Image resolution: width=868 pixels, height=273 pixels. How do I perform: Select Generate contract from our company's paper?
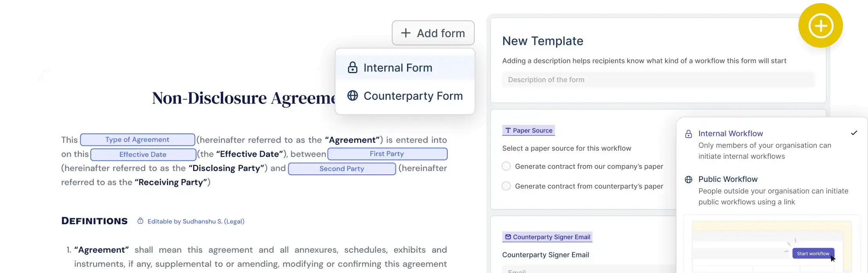coord(506,166)
